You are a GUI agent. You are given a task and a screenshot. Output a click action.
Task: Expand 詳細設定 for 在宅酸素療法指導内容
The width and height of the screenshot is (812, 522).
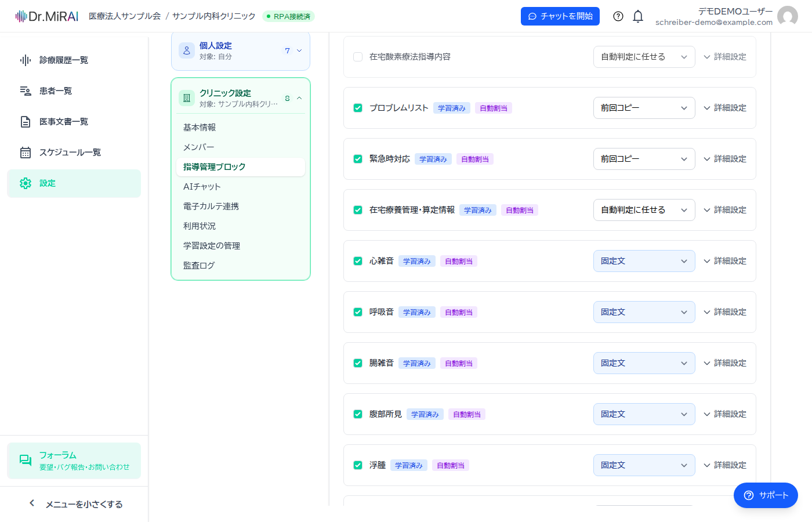coord(725,57)
